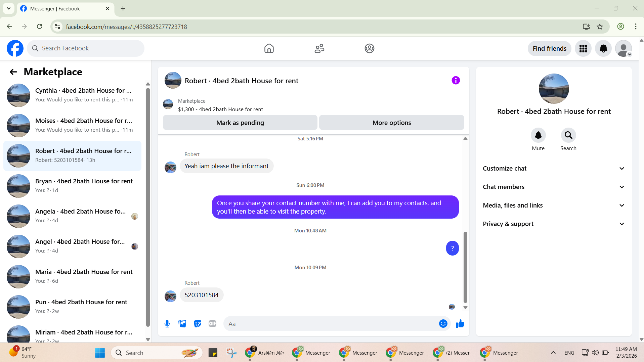Click the Find friends button
This screenshot has width=644, height=362.
pyautogui.click(x=549, y=48)
